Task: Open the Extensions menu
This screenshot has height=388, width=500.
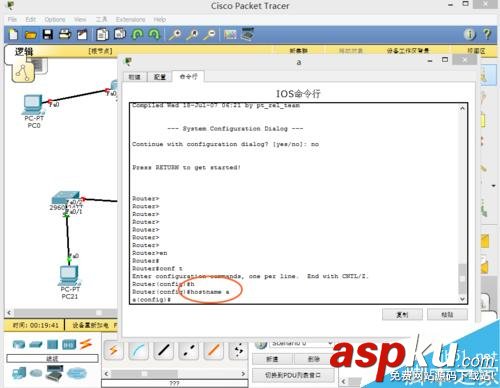Action: pyautogui.click(x=130, y=19)
